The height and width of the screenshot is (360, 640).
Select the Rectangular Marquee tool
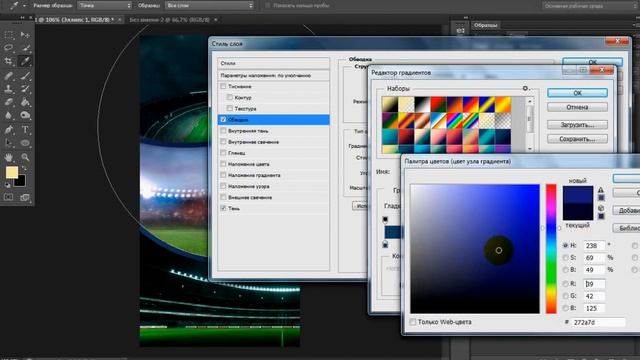click(x=9, y=35)
